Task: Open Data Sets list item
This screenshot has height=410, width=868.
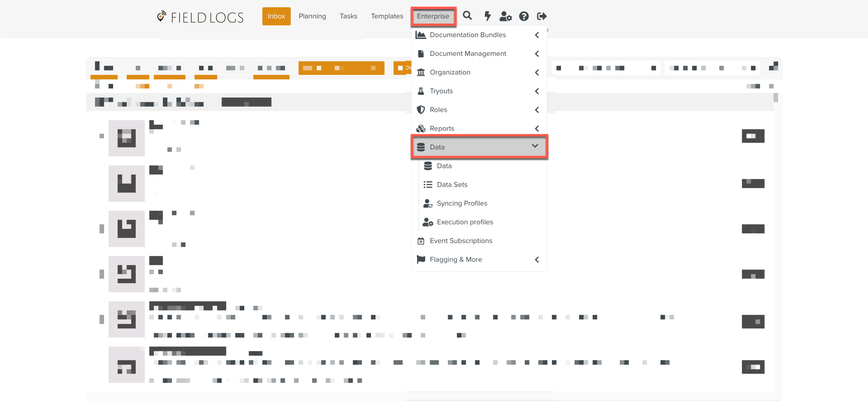Action: [452, 184]
